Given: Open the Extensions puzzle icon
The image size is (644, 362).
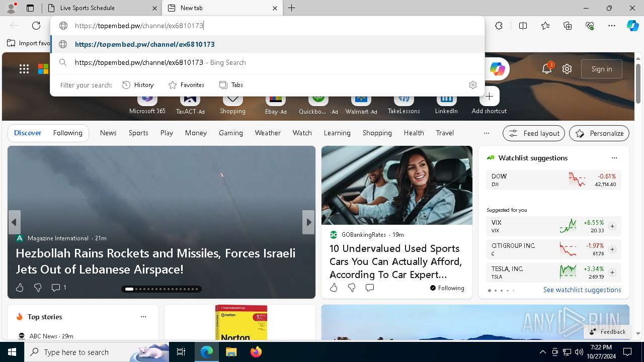Looking at the screenshot, I should click(499, 26).
